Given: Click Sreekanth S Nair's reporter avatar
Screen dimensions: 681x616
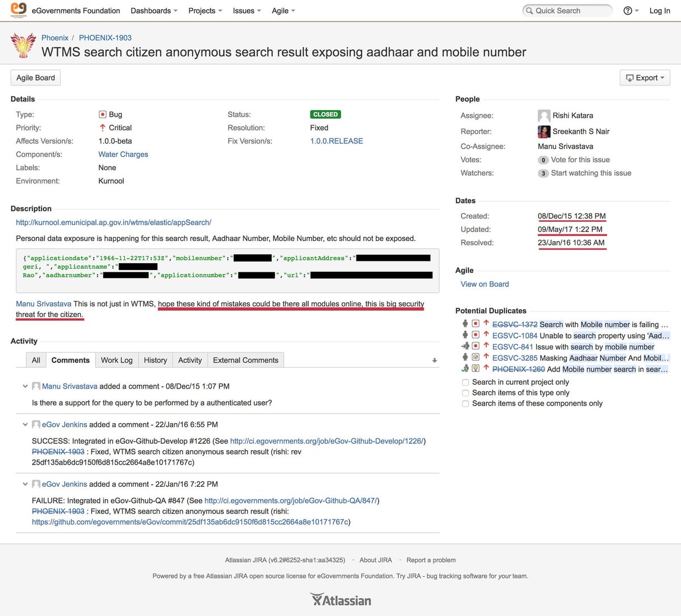Looking at the screenshot, I should point(544,132).
